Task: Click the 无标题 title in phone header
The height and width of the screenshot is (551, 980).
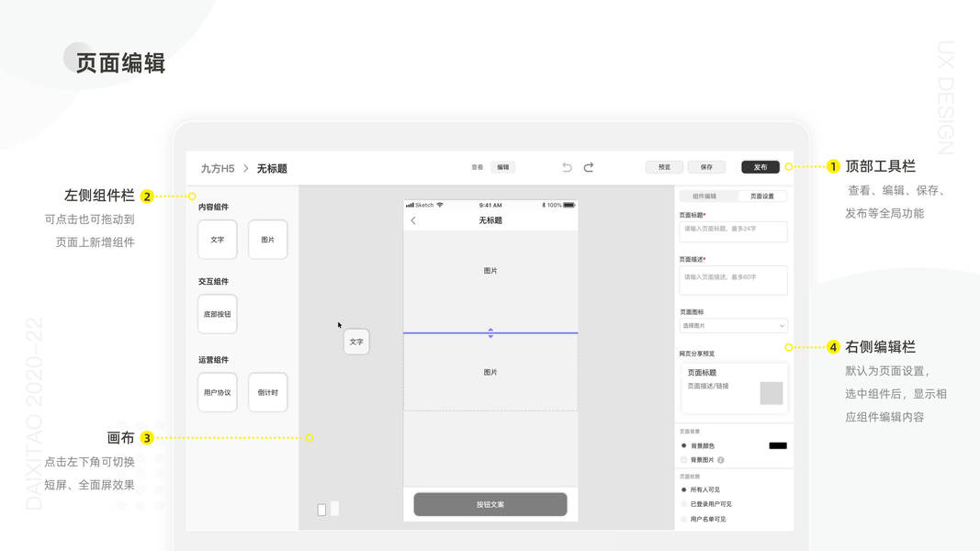Action: click(490, 220)
